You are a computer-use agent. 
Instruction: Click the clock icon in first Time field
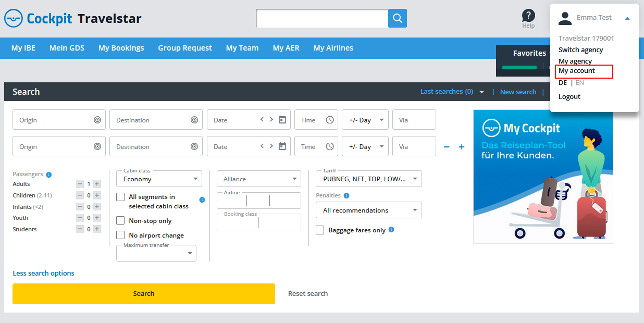tap(330, 120)
